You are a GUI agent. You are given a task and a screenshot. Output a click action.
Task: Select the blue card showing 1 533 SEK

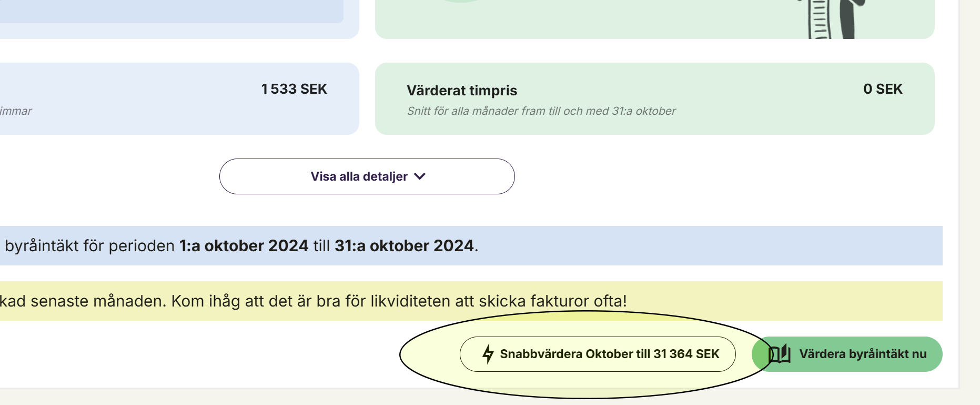pyautogui.click(x=179, y=98)
